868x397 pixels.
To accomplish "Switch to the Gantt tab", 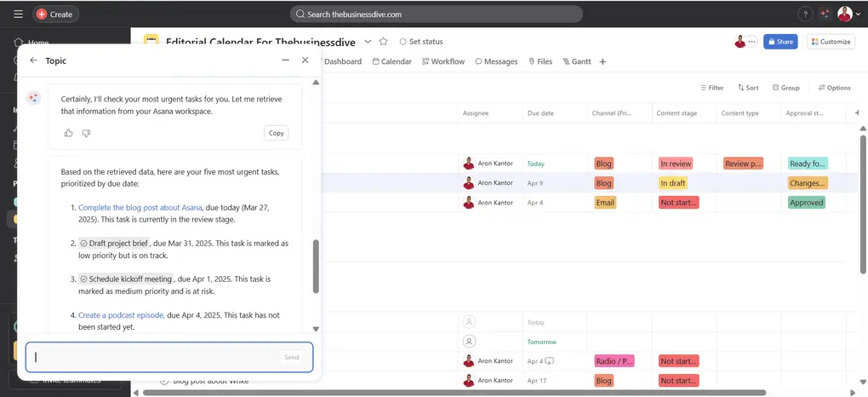I will tap(577, 61).
